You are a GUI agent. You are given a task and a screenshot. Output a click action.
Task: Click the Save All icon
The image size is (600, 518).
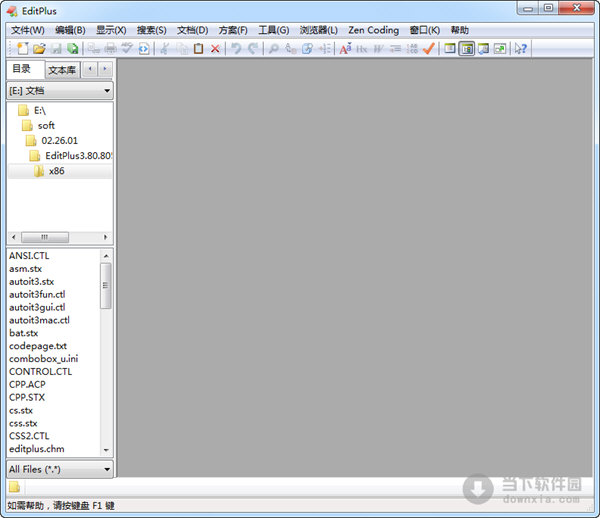tap(72, 49)
